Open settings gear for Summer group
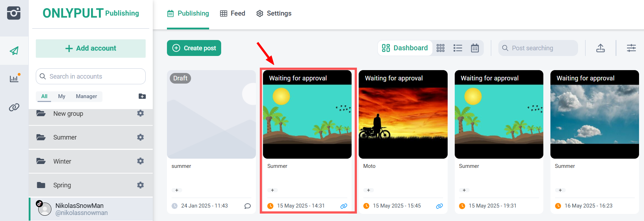Viewport: 644px width, 221px height. click(x=140, y=137)
